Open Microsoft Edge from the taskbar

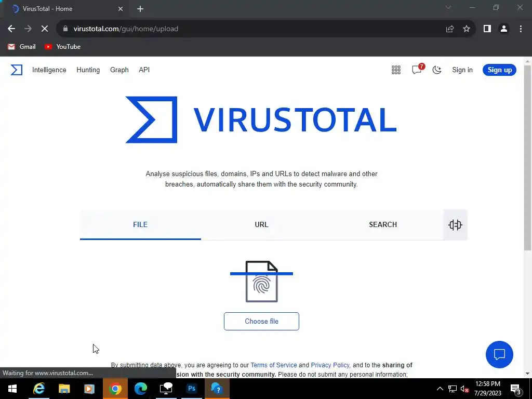point(140,389)
